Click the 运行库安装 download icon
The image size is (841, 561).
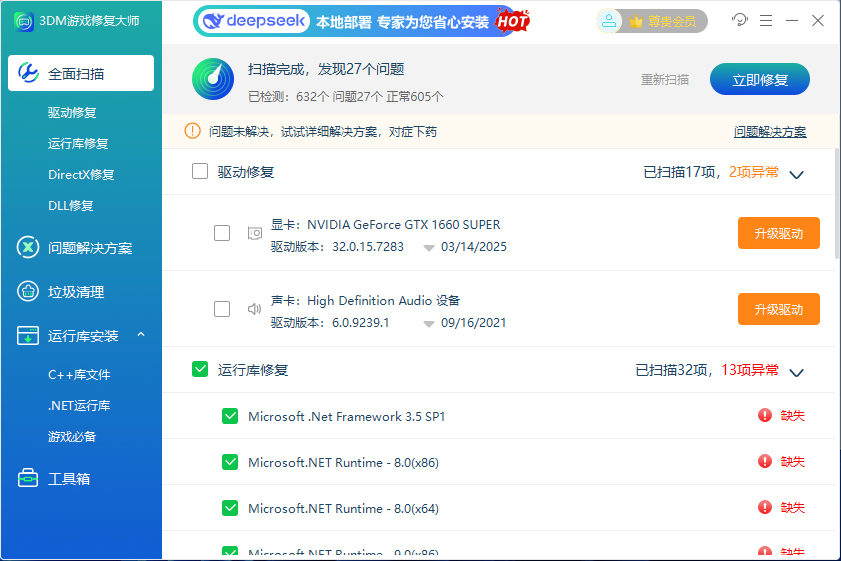[x=28, y=336]
